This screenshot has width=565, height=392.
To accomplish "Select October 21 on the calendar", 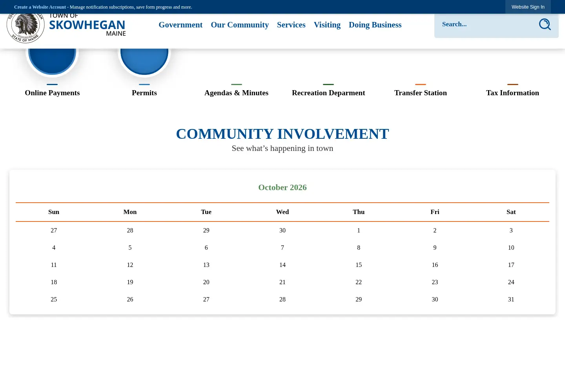I will pyautogui.click(x=282, y=282).
